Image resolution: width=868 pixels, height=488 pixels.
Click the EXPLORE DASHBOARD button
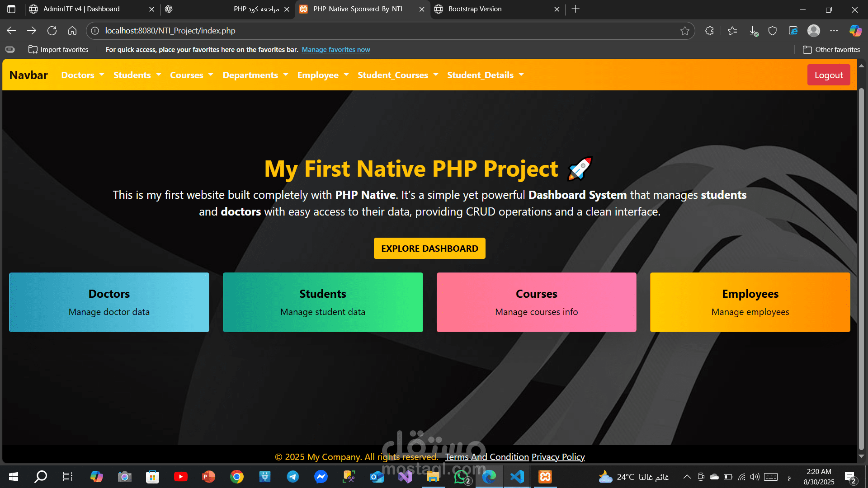click(x=429, y=249)
